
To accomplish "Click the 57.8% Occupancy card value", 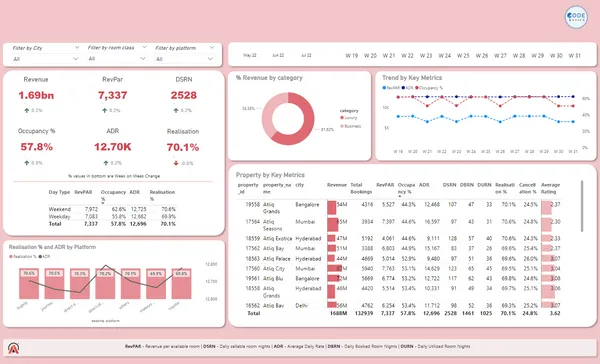I will [37, 147].
